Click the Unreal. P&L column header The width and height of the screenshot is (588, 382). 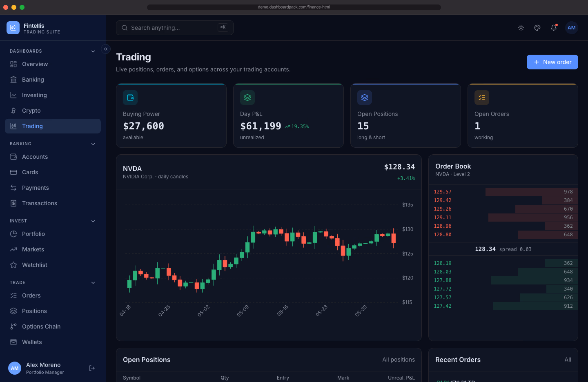pyautogui.click(x=401, y=378)
